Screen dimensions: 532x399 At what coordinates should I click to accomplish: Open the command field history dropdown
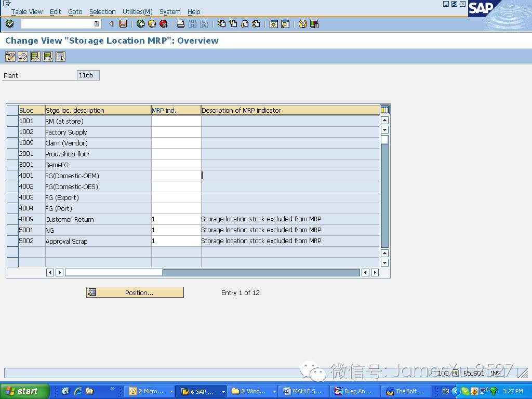pos(97,24)
